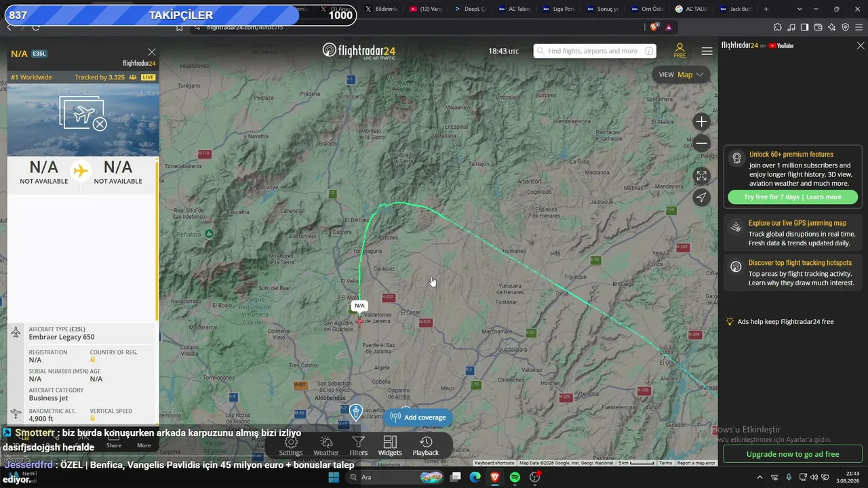Screen dimensions: 868x488
Task: Open the Flightradar24 hamburger main menu
Action: (x=707, y=51)
